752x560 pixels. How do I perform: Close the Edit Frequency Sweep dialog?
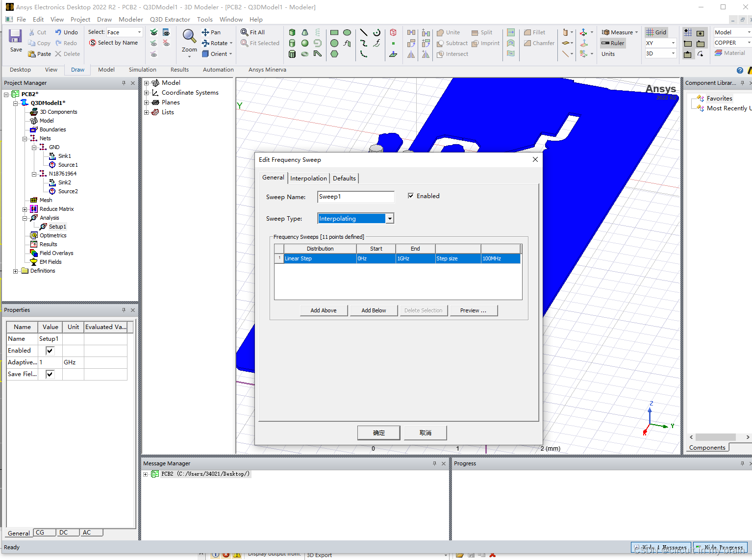tap(535, 159)
